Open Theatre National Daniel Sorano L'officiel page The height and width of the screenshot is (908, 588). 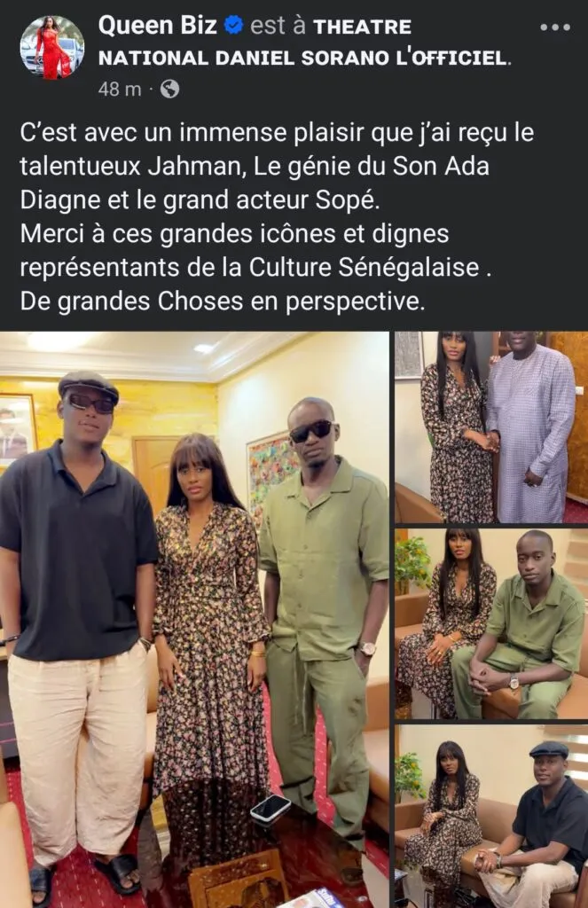point(305,43)
